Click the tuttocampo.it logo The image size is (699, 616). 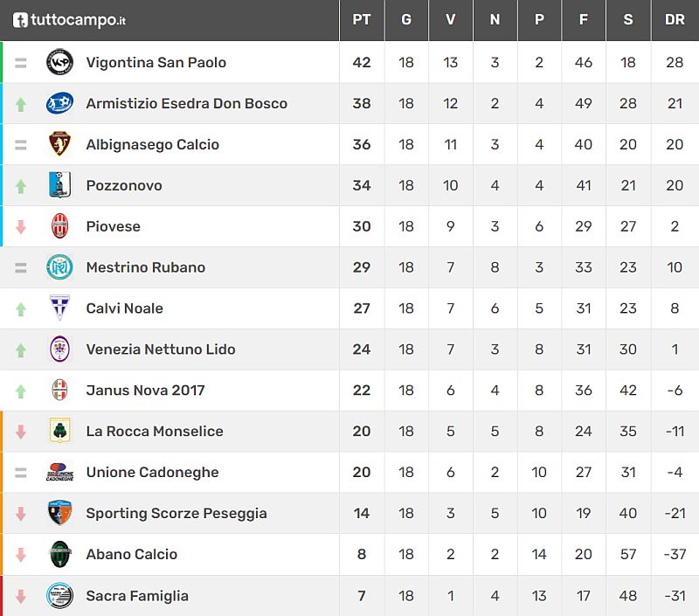point(69,20)
